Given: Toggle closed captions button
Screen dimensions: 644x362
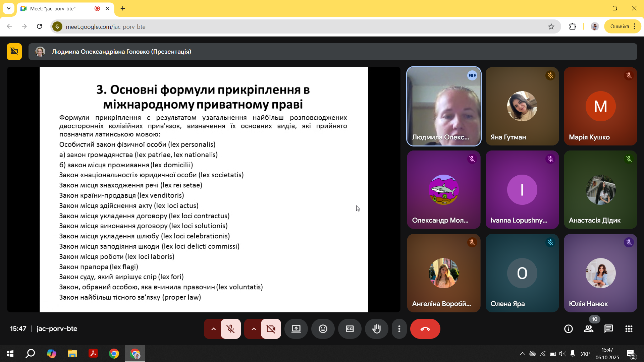Looking at the screenshot, I should click(x=350, y=329).
